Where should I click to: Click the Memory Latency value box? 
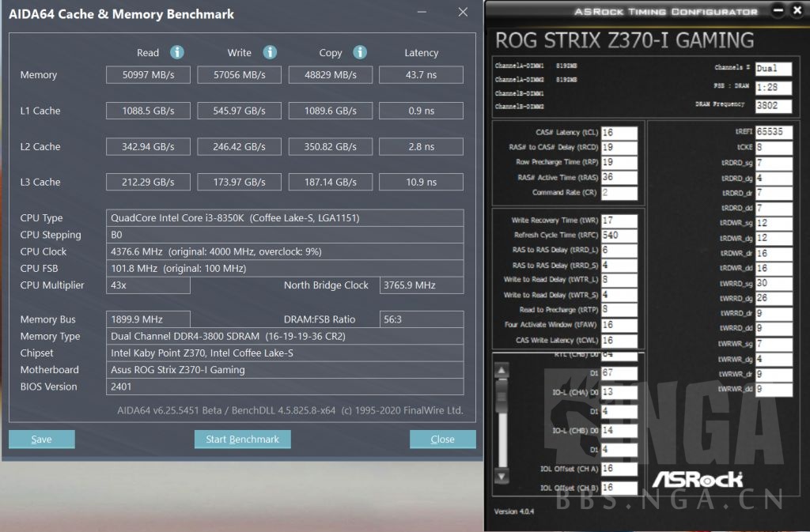pos(421,75)
